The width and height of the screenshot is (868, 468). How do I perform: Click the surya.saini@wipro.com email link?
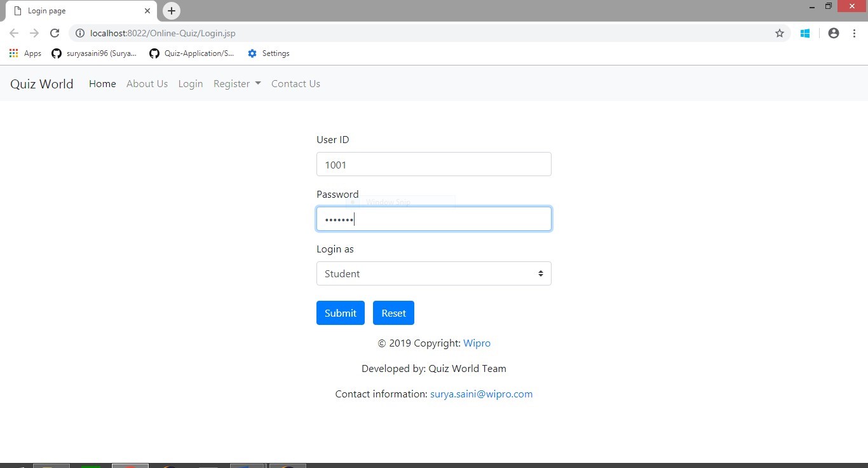(x=481, y=394)
